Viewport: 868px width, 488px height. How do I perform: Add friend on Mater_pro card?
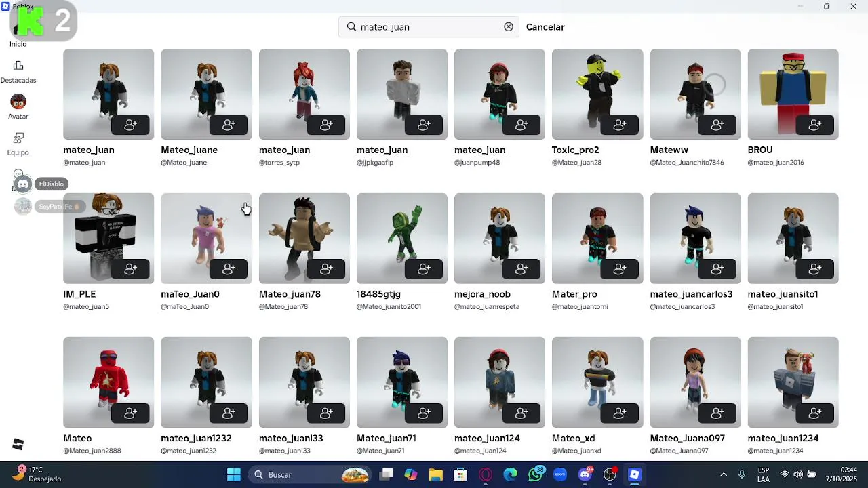click(x=619, y=269)
